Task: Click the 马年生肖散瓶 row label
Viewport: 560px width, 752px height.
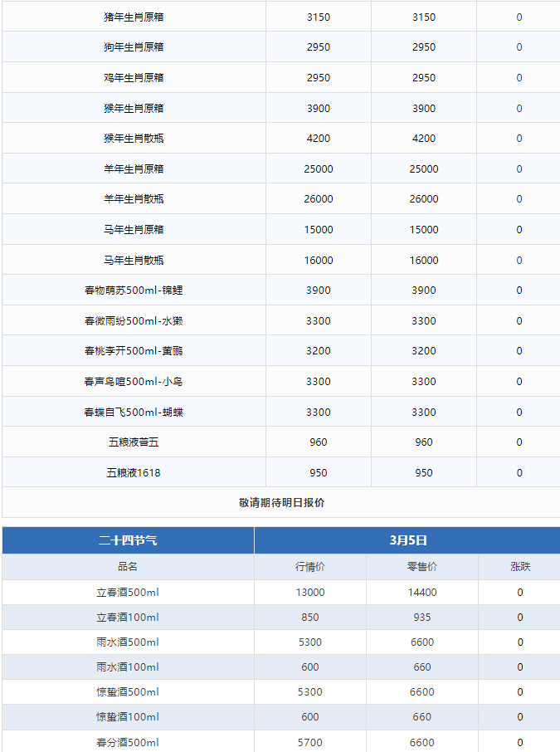Action: [x=134, y=260]
